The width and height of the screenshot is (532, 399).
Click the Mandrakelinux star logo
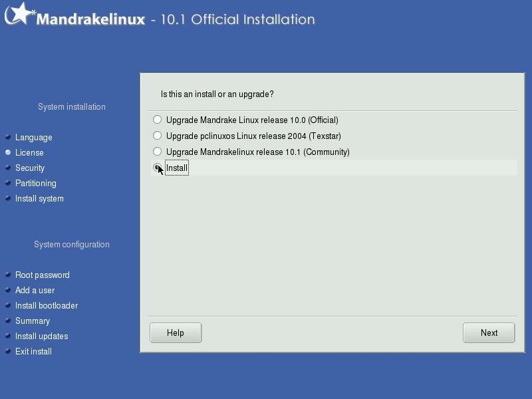click(19, 15)
